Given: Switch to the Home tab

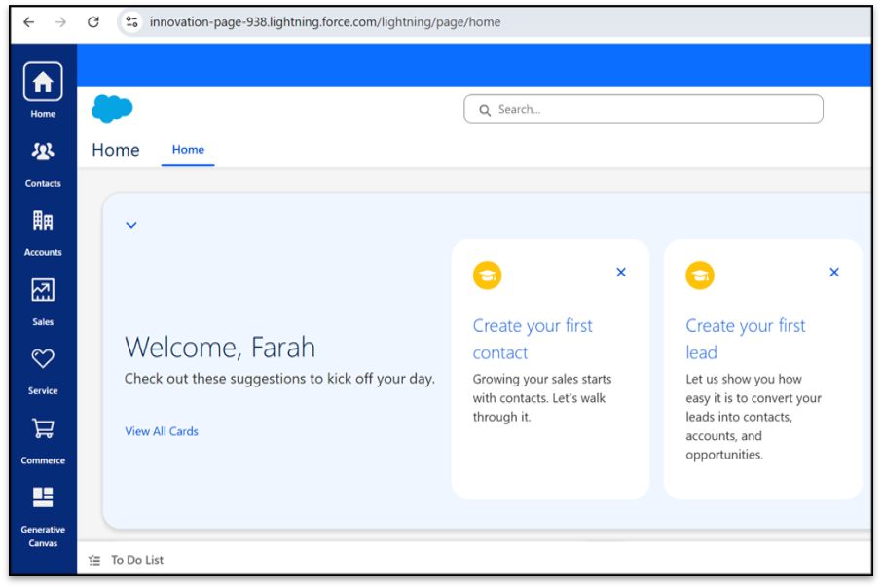Looking at the screenshot, I should (x=187, y=150).
